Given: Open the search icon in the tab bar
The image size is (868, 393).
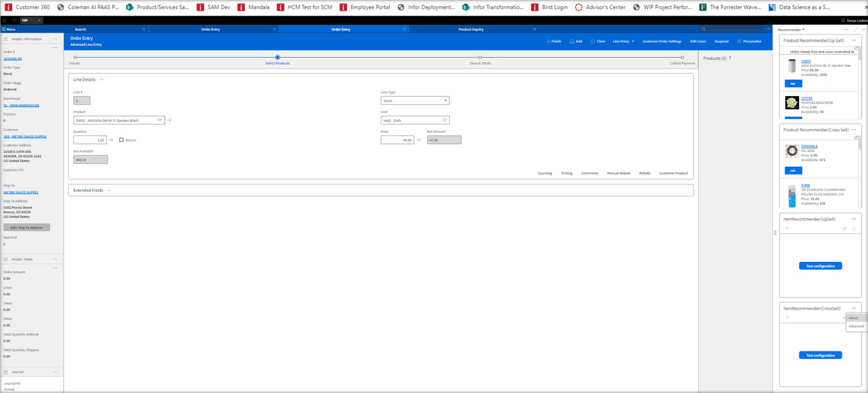Looking at the screenshot, I should 703,28.
